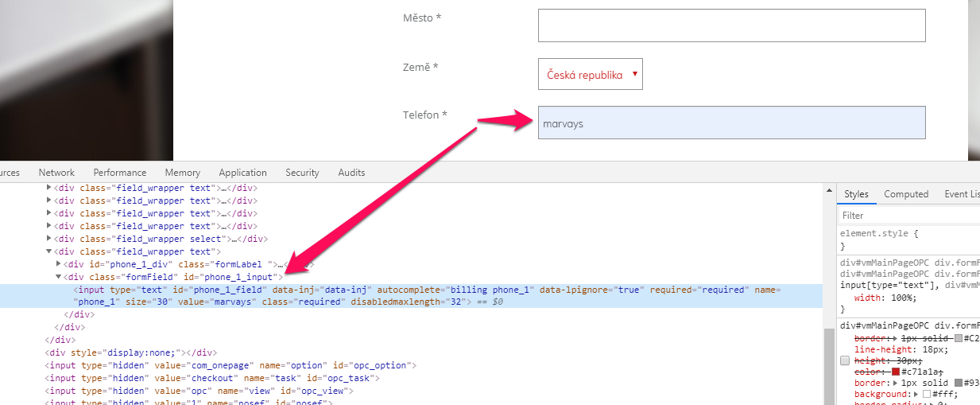This screenshot has height=405, width=980.
Task: Open the Network tab in DevTools
Action: pyautogui.click(x=56, y=172)
